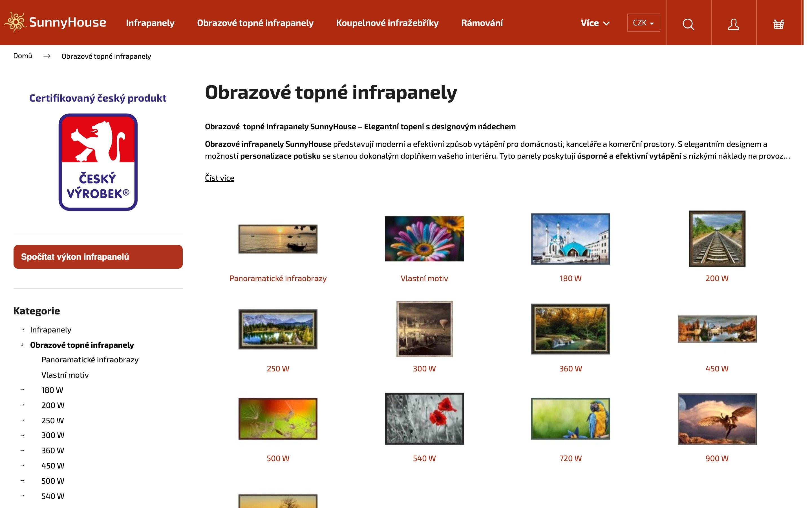812x508 pixels.
Task: Open Koupelnové infražebříky menu item
Action: coord(387,23)
